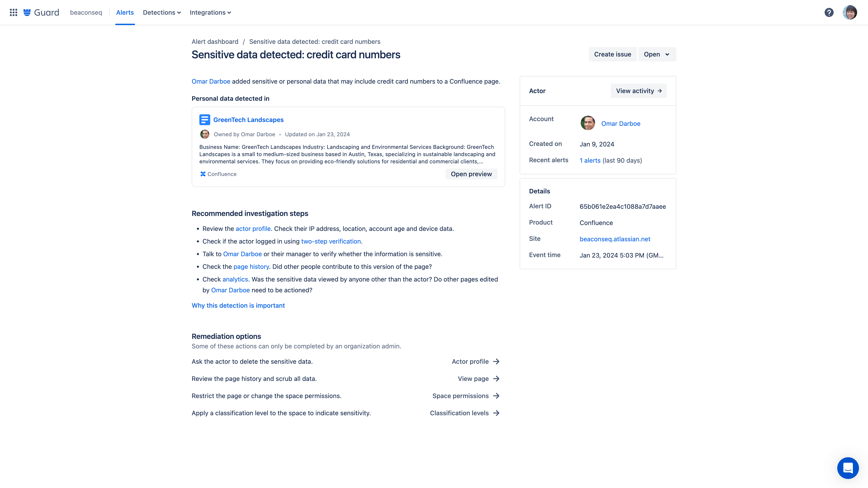Click the Atlassian Guard logo icon
The height and width of the screenshot is (488, 868).
pyautogui.click(x=27, y=12)
